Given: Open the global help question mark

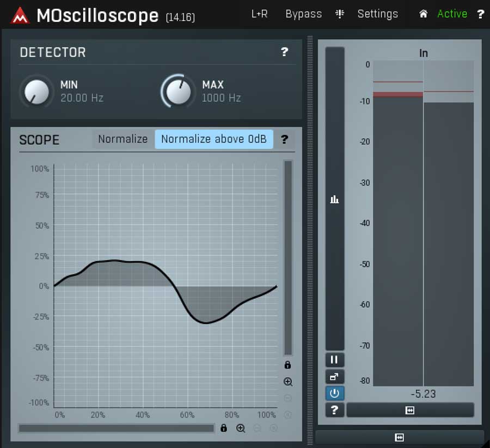Looking at the screenshot, I should click(x=480, y=14).
